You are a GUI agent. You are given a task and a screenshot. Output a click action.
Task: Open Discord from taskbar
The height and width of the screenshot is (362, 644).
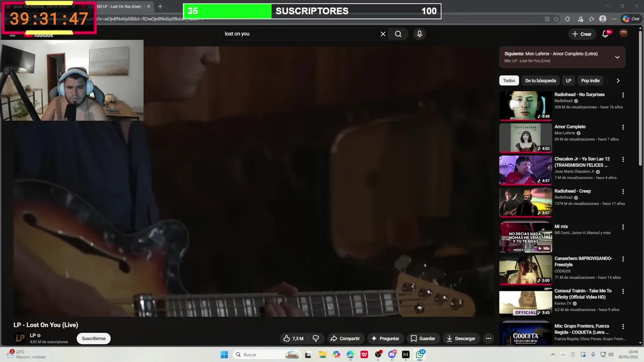392,354
